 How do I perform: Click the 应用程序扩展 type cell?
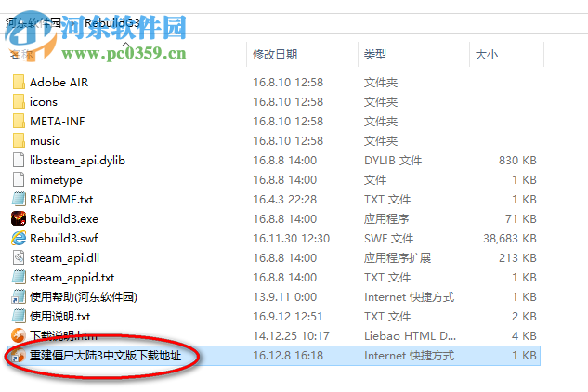[398, 257]
